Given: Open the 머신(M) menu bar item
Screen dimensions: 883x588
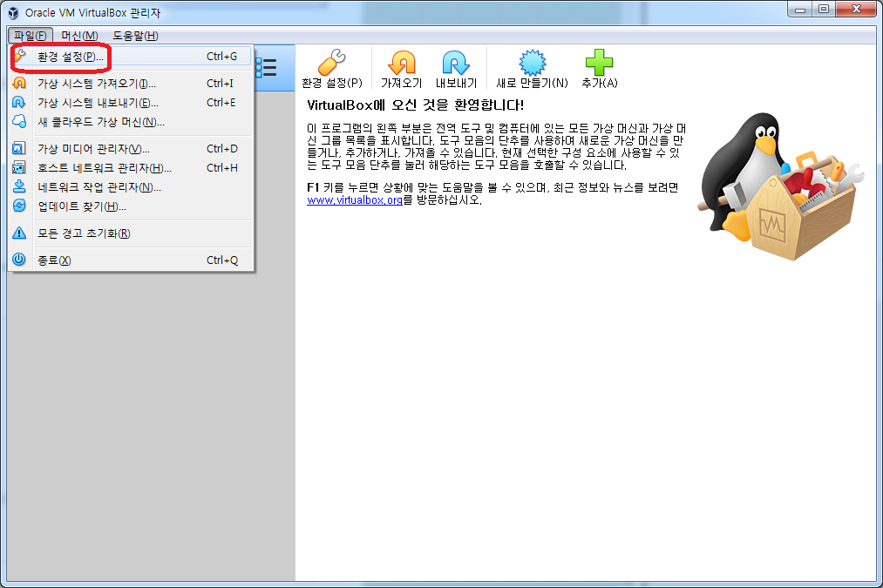Looking at the screenshot, I should click(x=79, y=36).
